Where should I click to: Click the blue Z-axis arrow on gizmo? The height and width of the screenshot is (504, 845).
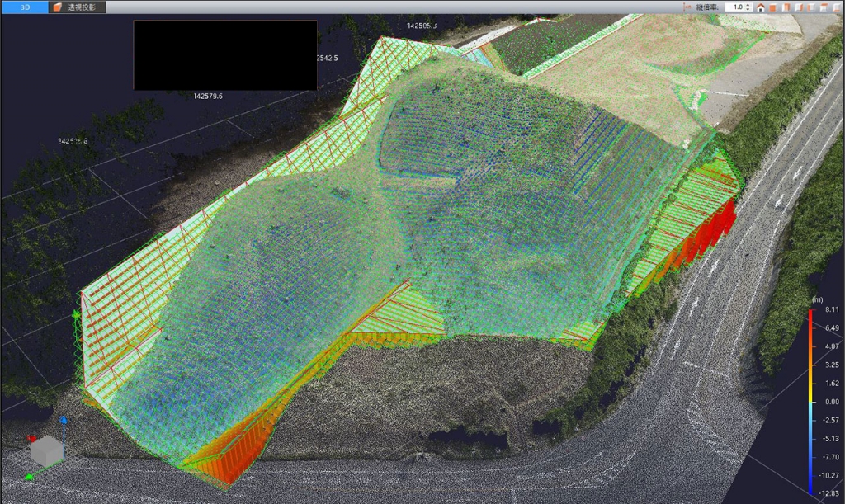(x=64, y=422)
